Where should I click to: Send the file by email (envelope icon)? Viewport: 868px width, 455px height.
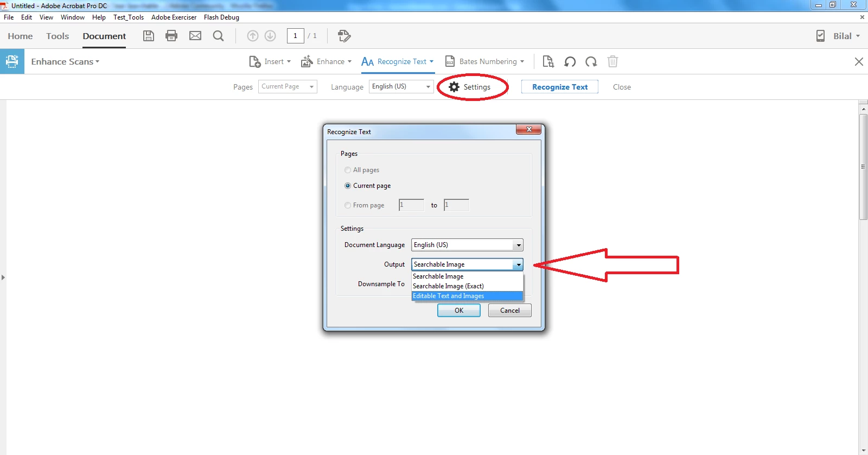click(195, 36)
